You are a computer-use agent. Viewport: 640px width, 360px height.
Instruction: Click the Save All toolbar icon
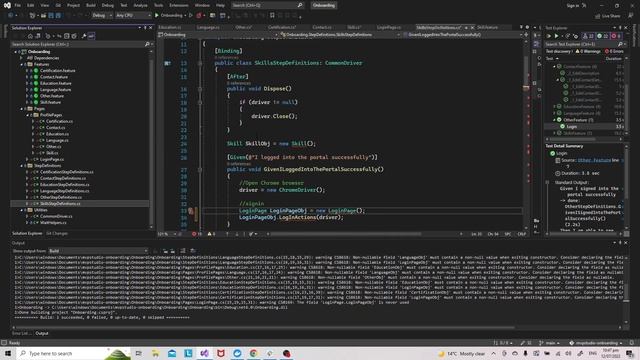click(58, 16)
